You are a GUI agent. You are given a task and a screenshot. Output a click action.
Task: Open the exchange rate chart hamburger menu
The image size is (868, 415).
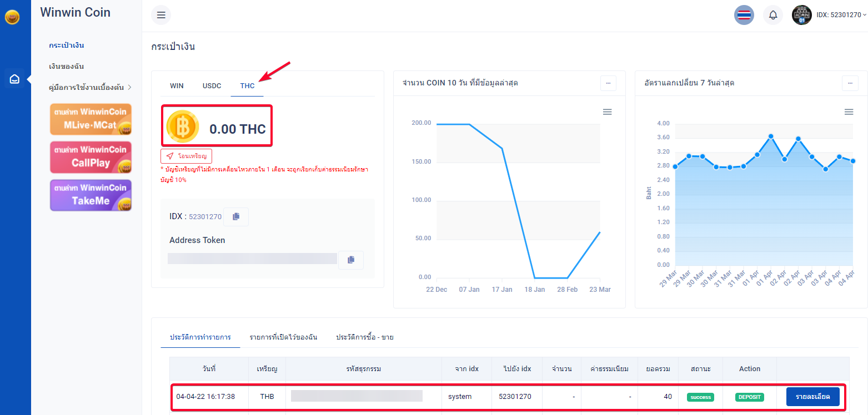[849, 112]
